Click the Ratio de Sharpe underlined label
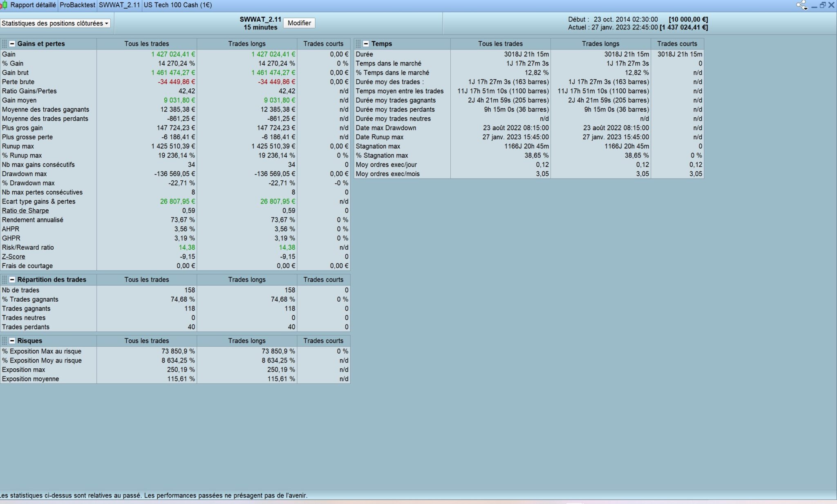This screenshot has height=504, width=837. coord(25,211)
